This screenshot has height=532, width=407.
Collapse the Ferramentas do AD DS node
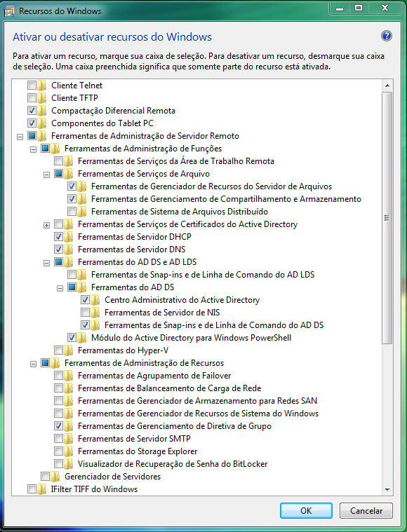(x=60, y=288)
